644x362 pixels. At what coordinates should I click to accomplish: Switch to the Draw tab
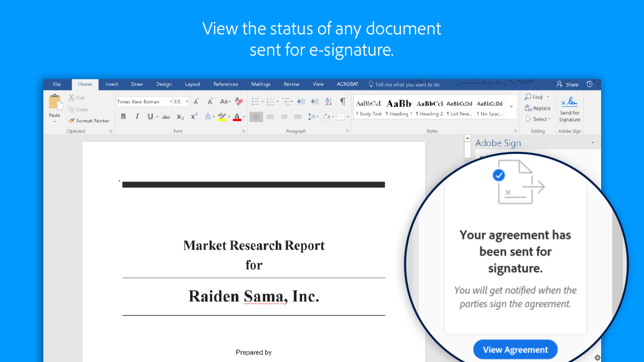(137, 84)
